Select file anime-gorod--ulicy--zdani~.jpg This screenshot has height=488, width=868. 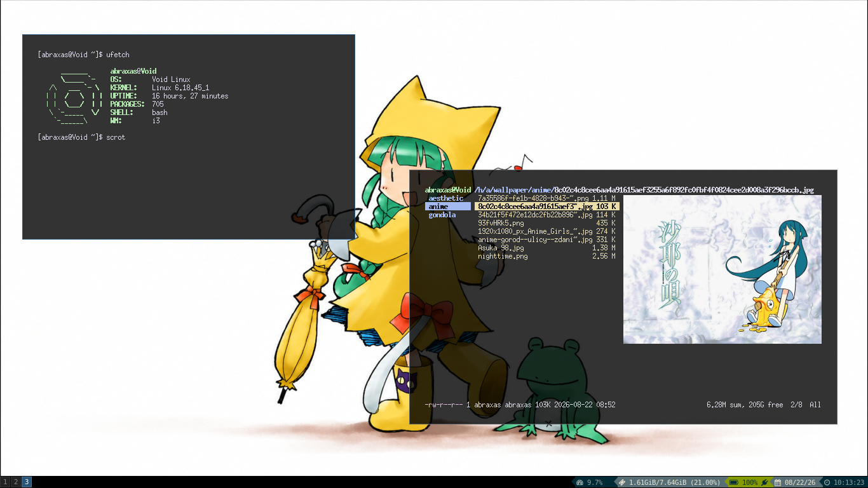pos(546,240)
